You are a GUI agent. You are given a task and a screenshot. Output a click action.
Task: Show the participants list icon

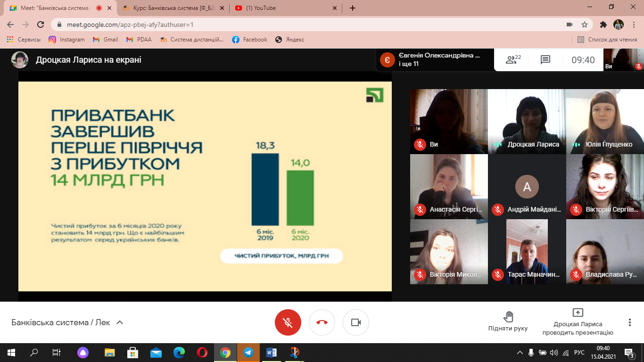pyautogui.click(x=513, y=59)
